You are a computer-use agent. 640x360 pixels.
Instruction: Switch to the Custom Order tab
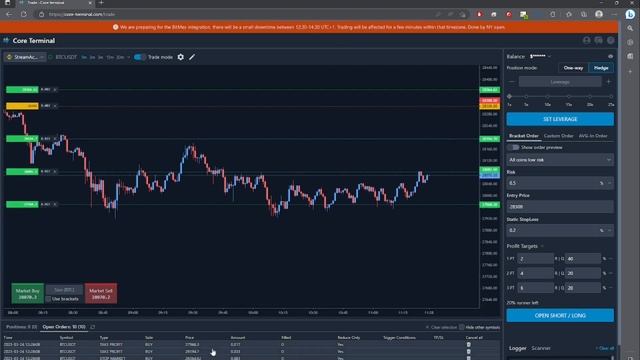pyautogui.click(x=558, y=136)
